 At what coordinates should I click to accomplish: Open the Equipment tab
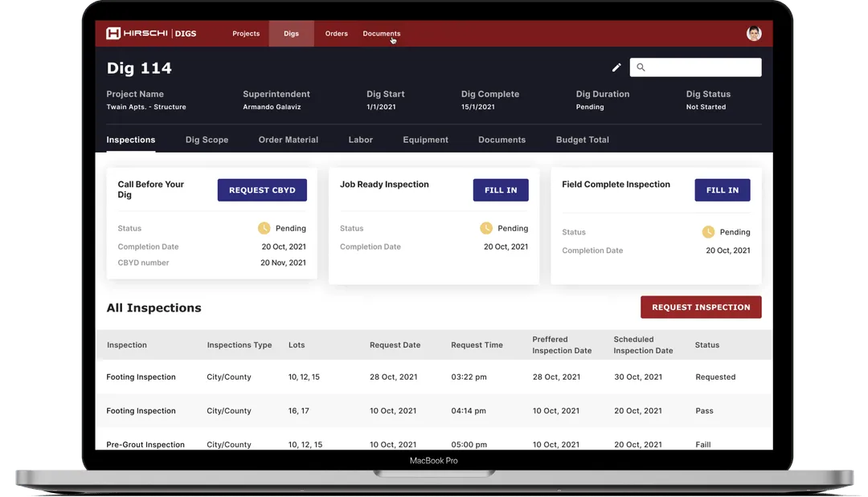tap(425, 140)
